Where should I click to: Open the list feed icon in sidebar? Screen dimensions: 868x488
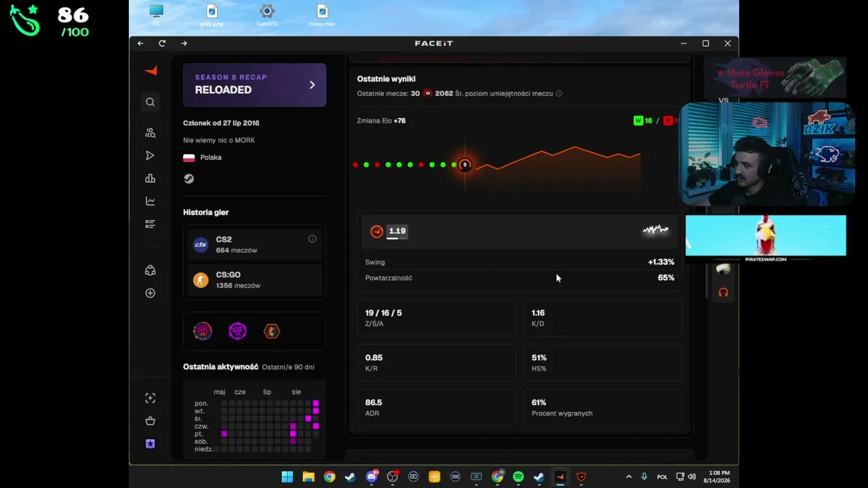point(151,224)
